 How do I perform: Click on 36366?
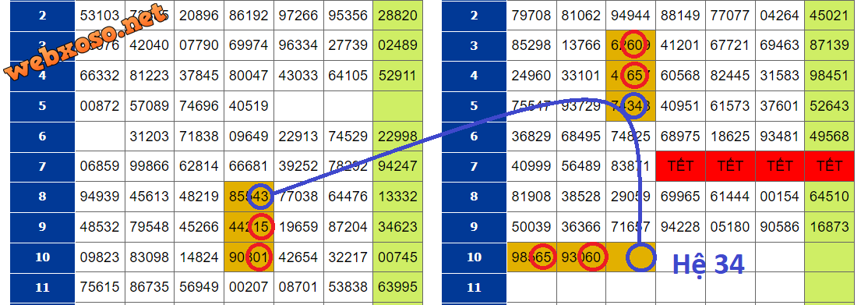point(581,226)
